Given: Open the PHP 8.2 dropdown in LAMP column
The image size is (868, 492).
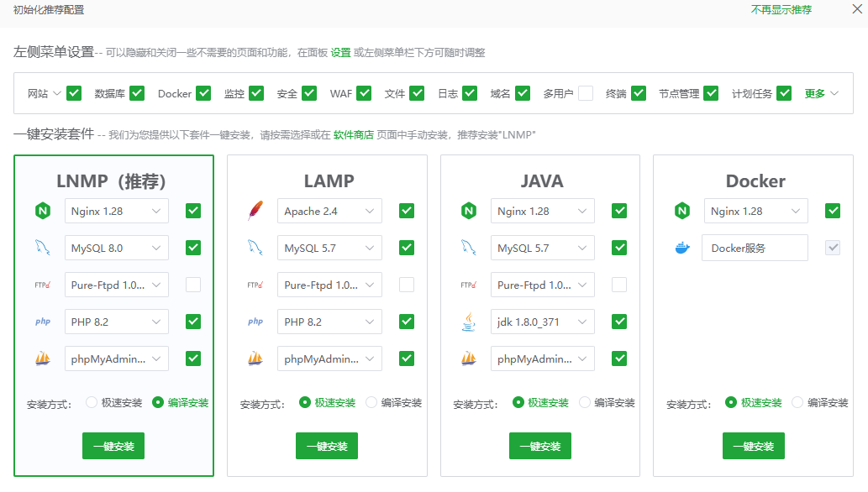Looking at the screenshot, I should (x=329, y=322).
